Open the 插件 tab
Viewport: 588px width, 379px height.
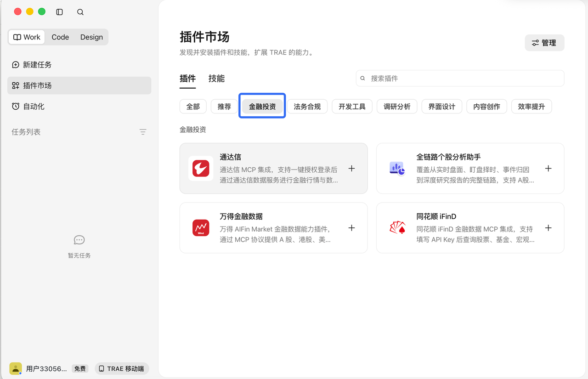point(187,79)
